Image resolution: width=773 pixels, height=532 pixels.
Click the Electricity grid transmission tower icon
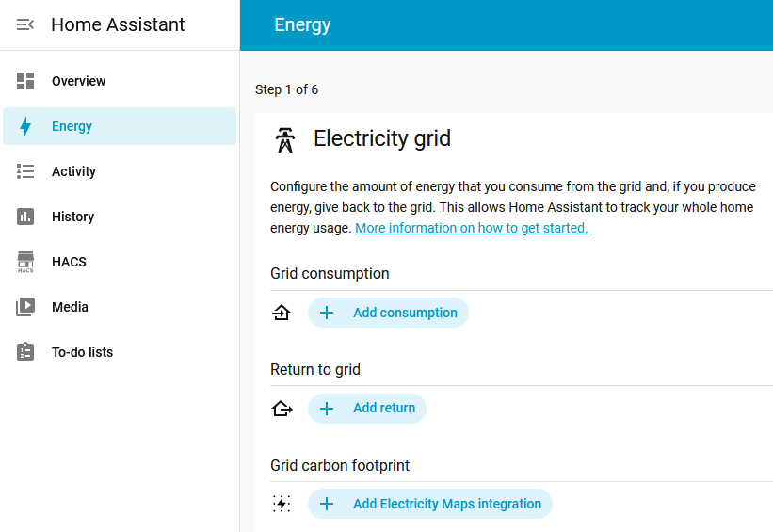[285, 140]
